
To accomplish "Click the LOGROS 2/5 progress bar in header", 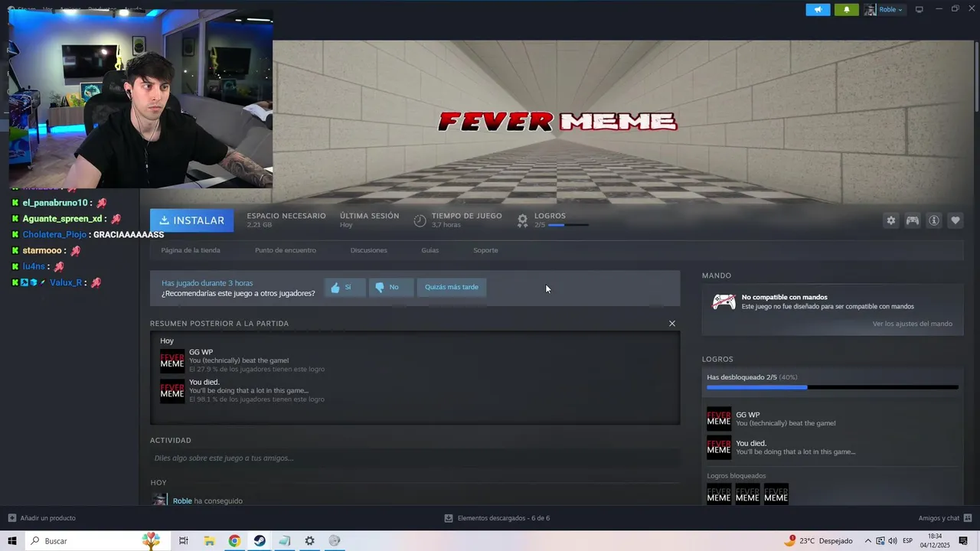I will pos(569,225).
